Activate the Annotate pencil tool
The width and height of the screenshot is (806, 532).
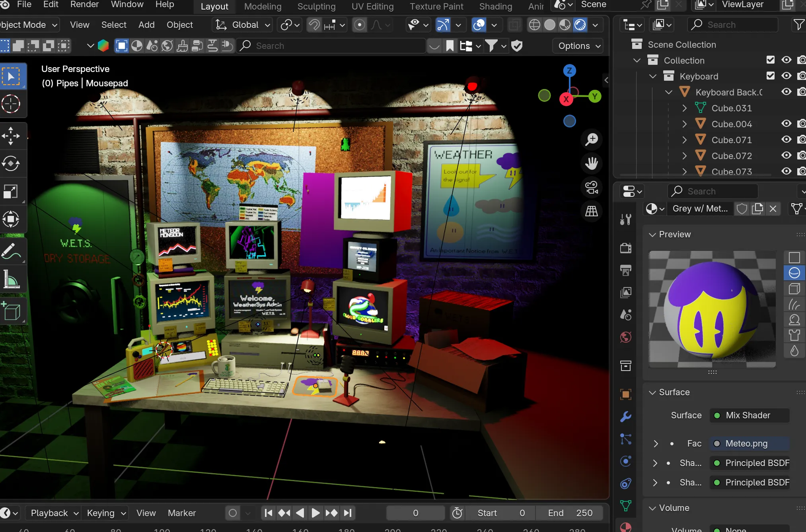(x=11, y=252)
